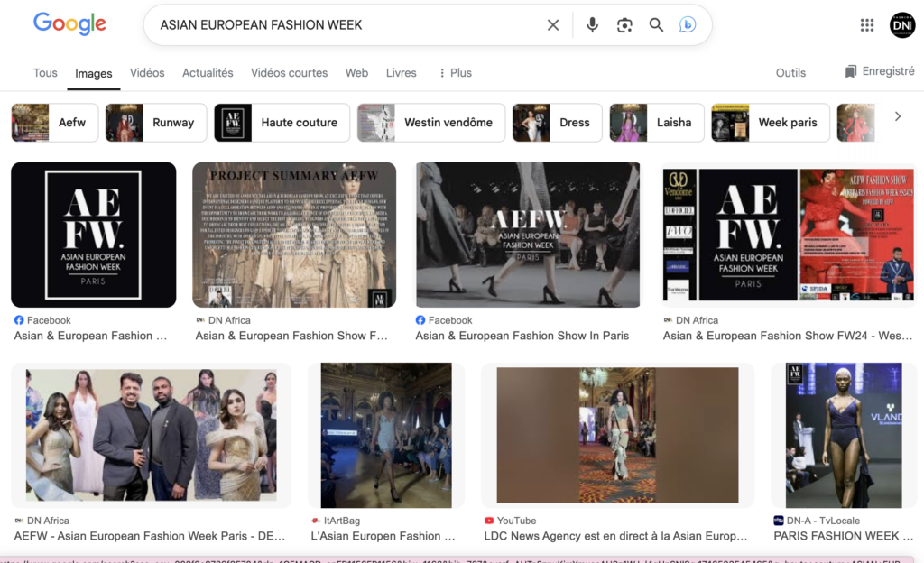
Task: Switch to the Tous tab
Action: (45, 72)
